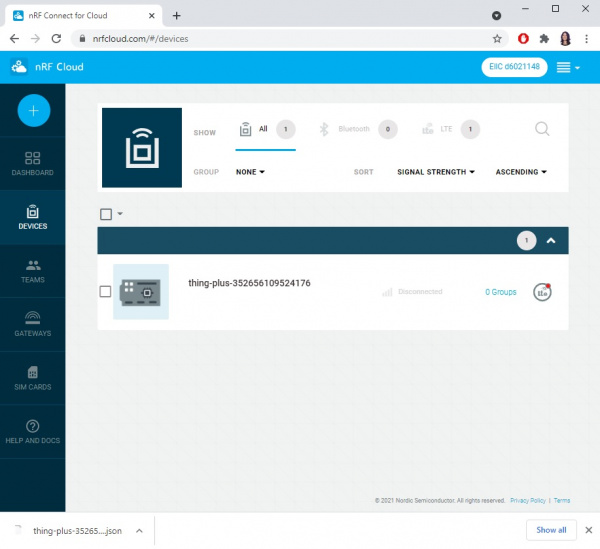Open Dashboard in the sidebar
Screen dimensions: 600x549
33,164
